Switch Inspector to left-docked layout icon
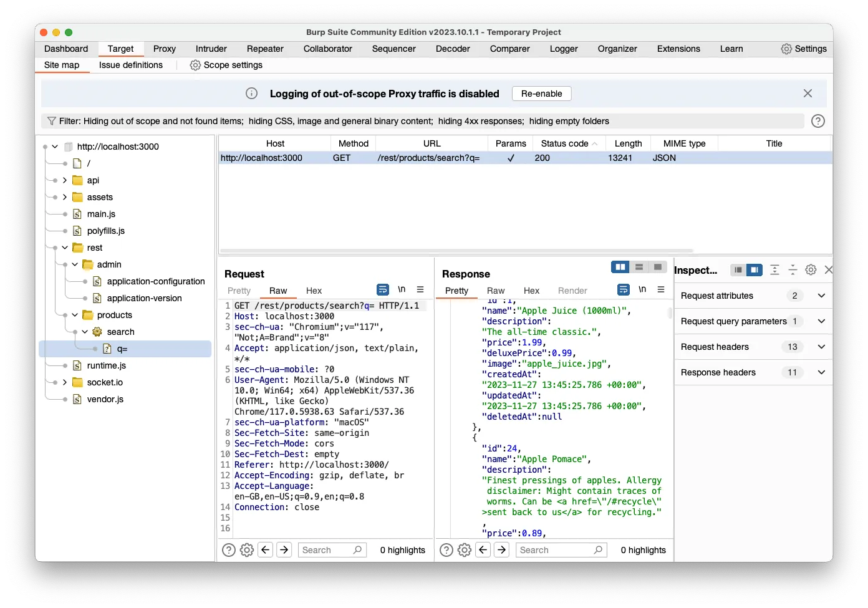The height and width of the screenshot is (608, 868). [738, 270]
